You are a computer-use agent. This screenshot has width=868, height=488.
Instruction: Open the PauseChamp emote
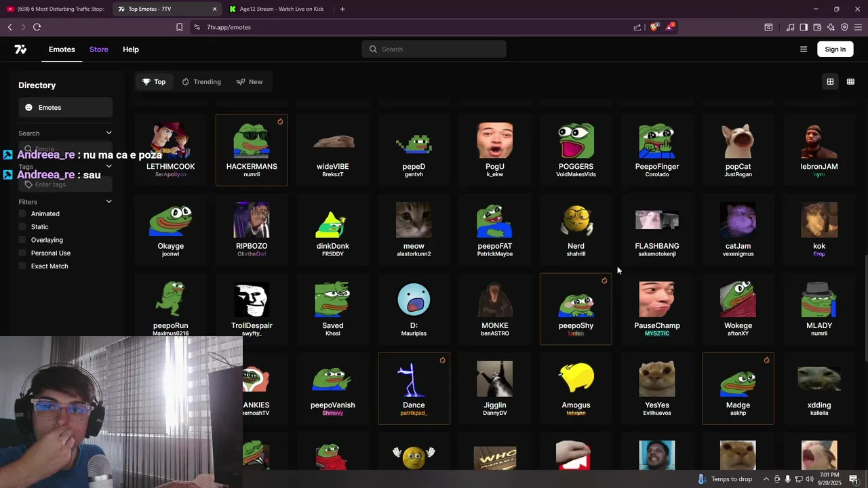(x=657, y=309)
